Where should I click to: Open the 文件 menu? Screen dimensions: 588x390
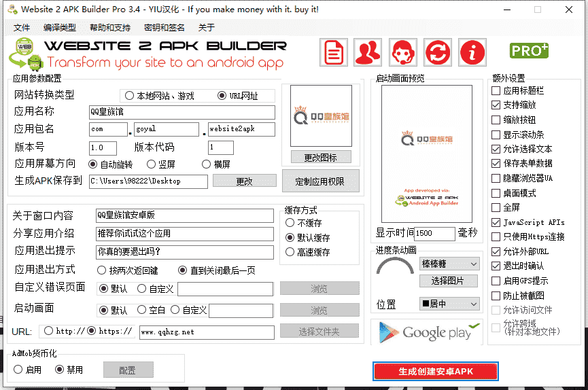pos(21,27)
